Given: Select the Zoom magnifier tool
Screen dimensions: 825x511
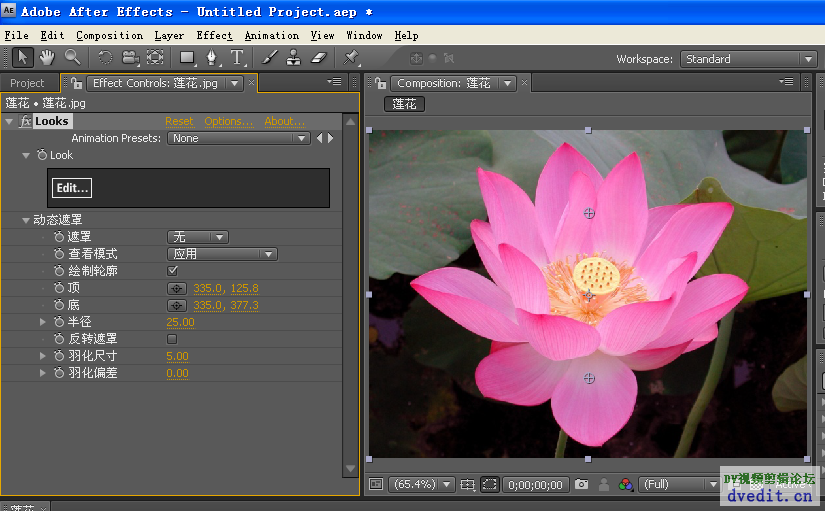Looking at the screenshot, I should 73,57.
